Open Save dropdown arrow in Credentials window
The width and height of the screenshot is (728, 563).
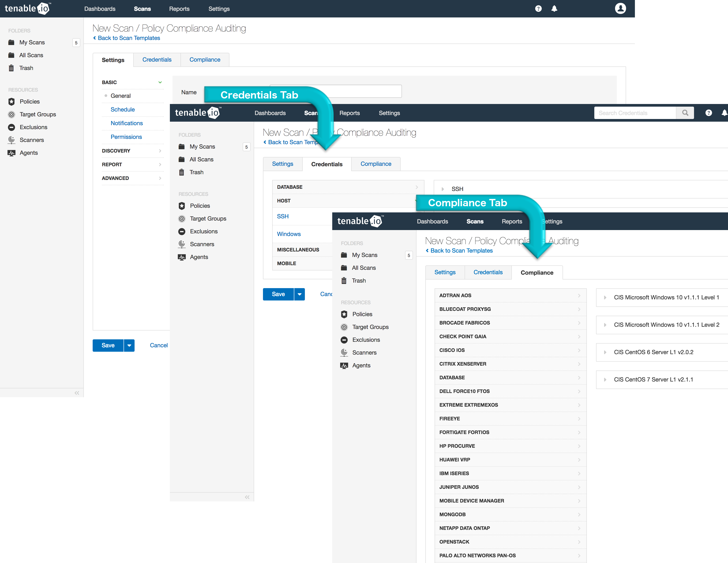300,294
